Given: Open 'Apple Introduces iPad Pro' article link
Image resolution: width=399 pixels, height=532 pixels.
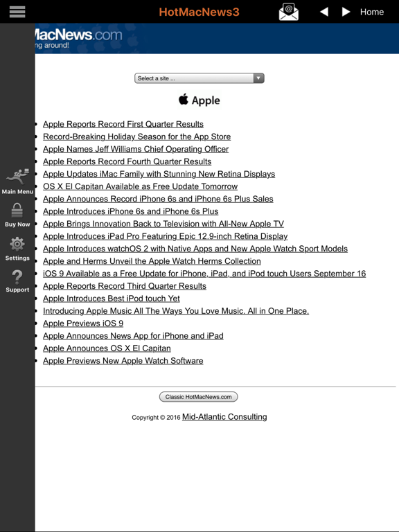Looking at the screenshot, I should [x=166, y=236].
